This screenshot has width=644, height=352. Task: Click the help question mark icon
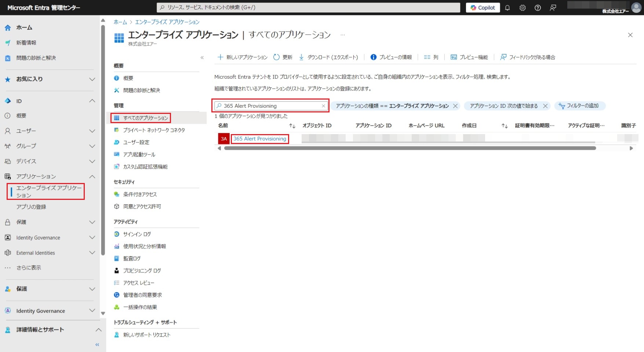tap(538, 8)
